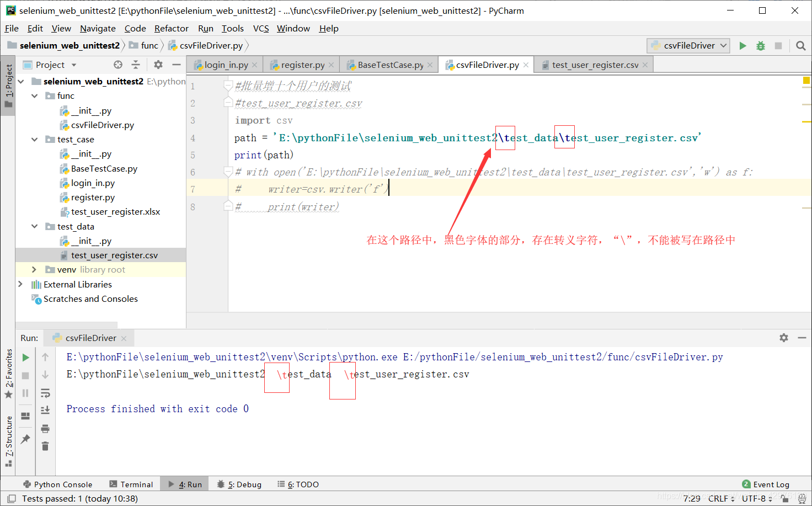
Task: Select login_in.py in the project tree
Action: 93,183
